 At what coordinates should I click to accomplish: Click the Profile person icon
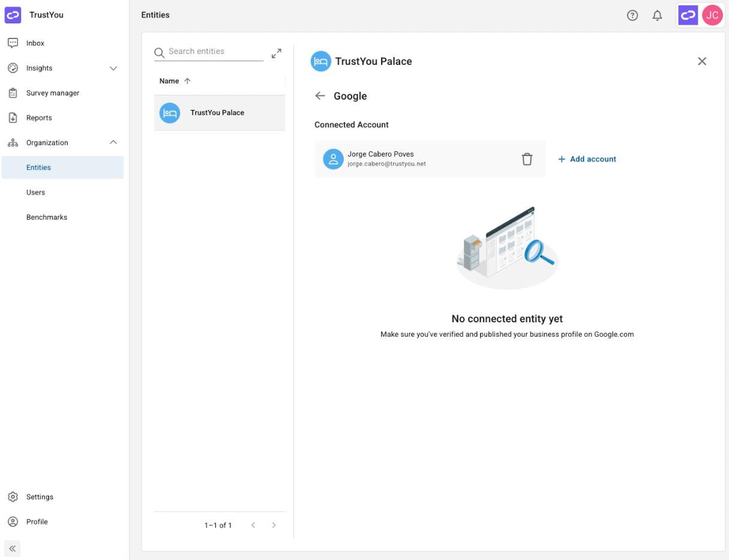point(13,522)
